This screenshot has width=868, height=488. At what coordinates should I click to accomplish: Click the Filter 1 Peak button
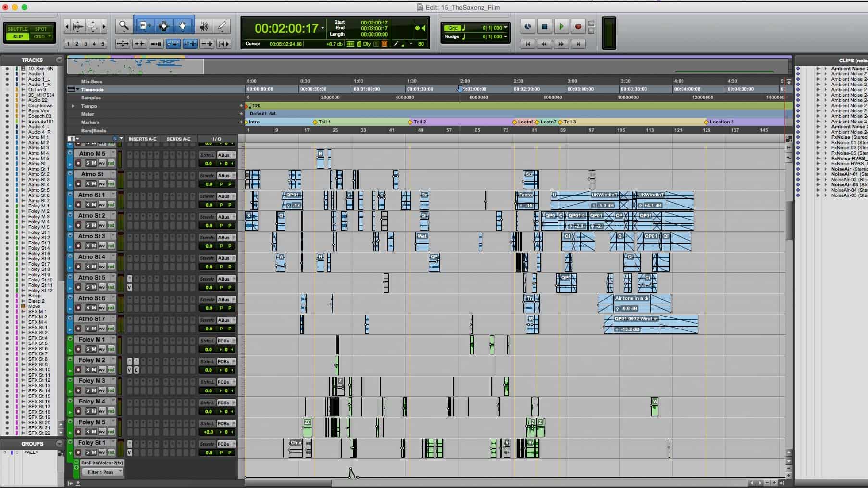pyautogui.click(x=101, y=472)
